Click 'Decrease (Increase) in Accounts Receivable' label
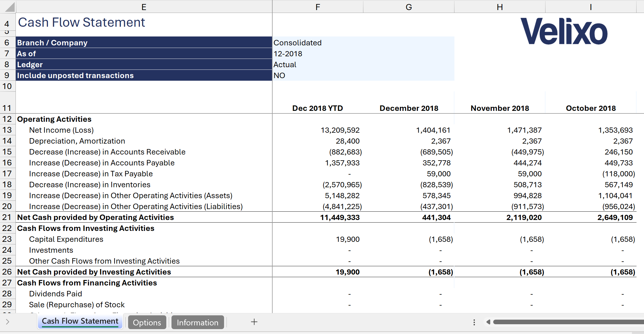 [x=107, y=152]
